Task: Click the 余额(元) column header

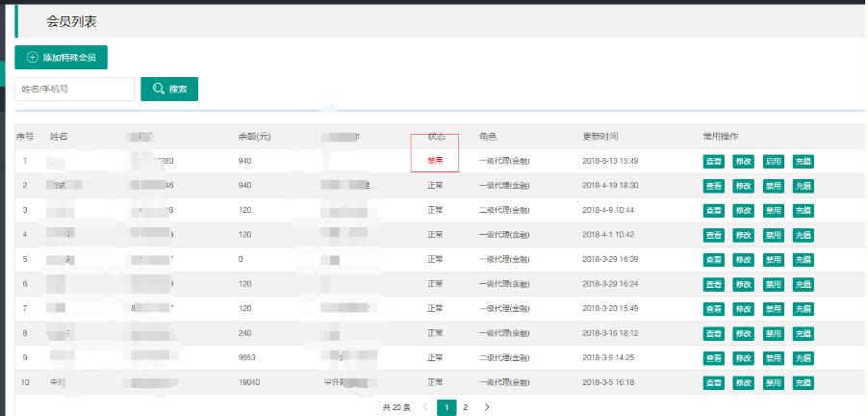Action: [255, 137]
